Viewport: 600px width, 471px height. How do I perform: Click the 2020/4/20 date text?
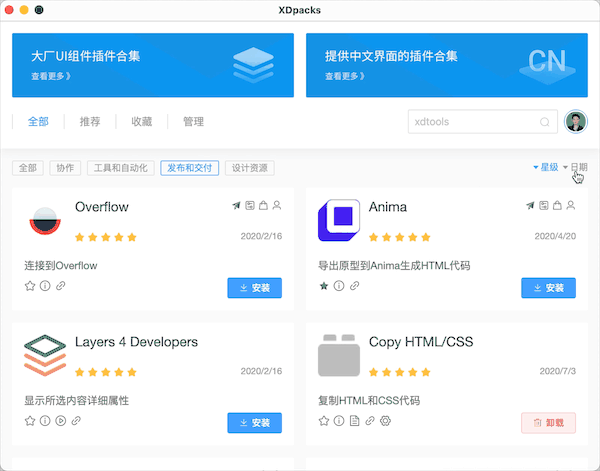coord(555,236)
